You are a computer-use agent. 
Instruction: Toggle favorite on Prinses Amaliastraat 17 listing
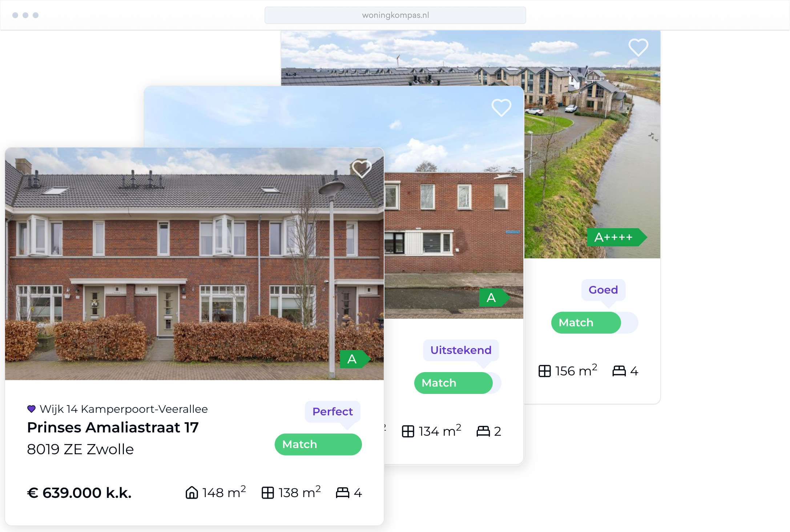pyautogui.click(x=361, y=169)
